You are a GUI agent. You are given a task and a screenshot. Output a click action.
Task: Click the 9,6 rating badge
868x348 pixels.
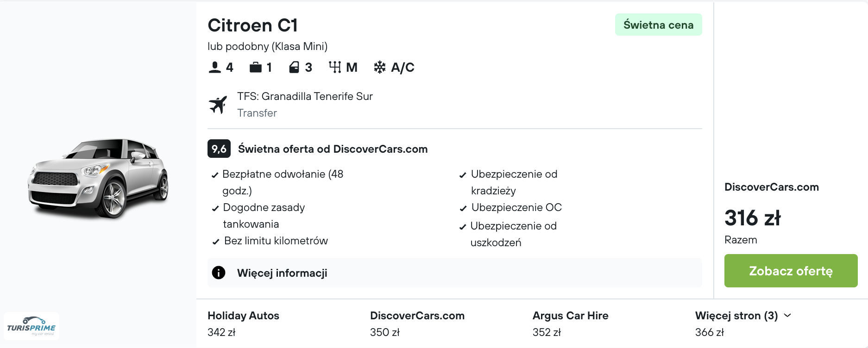click(x=219, y=149)
